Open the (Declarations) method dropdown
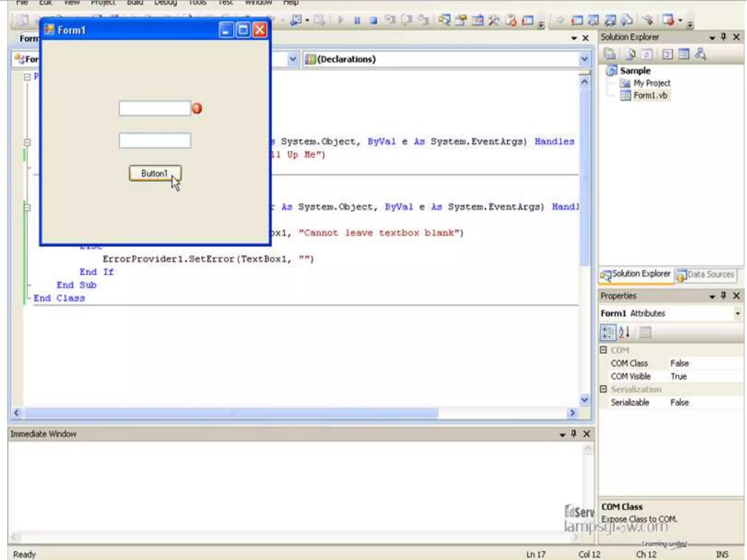The height and width of the screenshot is (560, 747). [x=584, y=59]
